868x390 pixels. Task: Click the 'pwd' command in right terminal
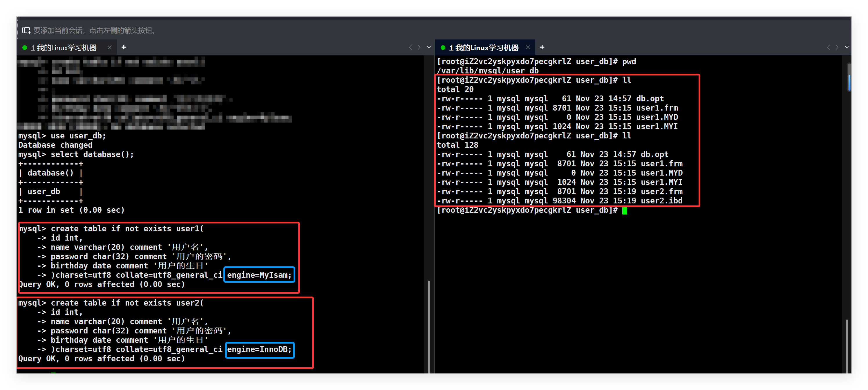click(629, 62)
